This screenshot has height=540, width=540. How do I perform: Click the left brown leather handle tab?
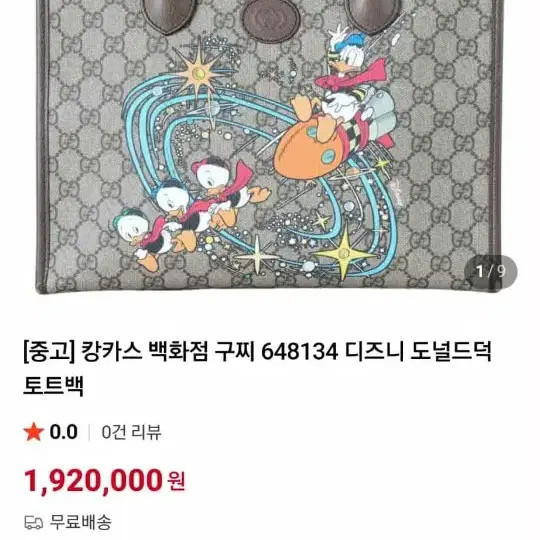click(x=168, y=15)
